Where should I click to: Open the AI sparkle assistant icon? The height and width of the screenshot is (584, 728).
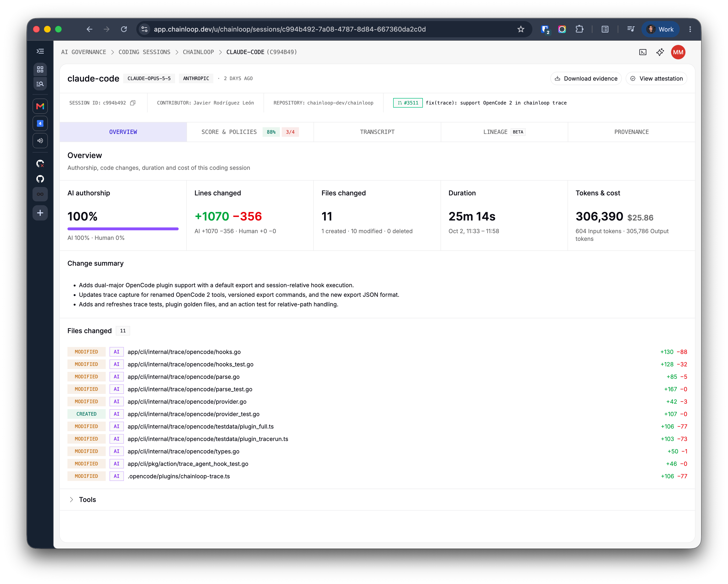click(x=660, y=52)
